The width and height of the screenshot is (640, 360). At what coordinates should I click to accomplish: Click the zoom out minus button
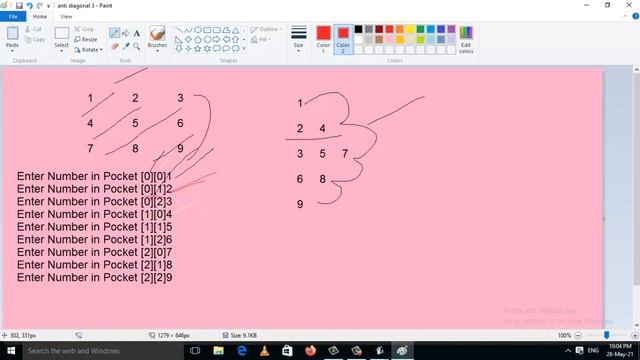(578, 335)
